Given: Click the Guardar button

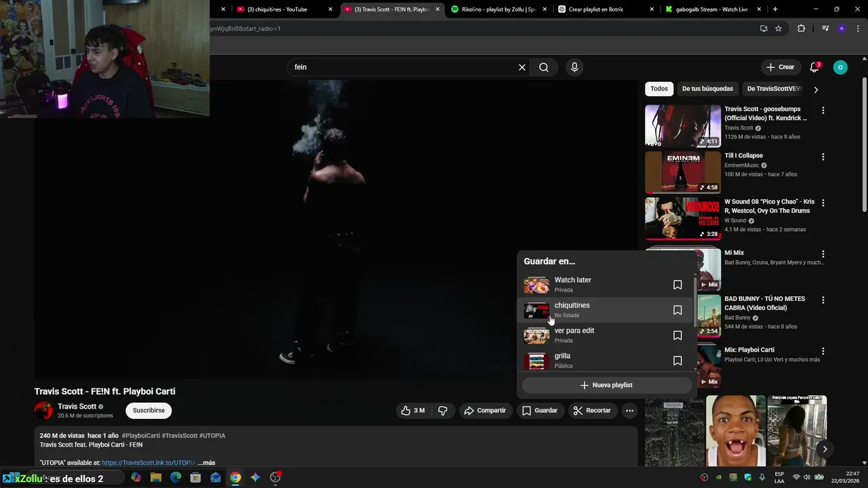Looking at the screenshot, I should tap(540, 411).
